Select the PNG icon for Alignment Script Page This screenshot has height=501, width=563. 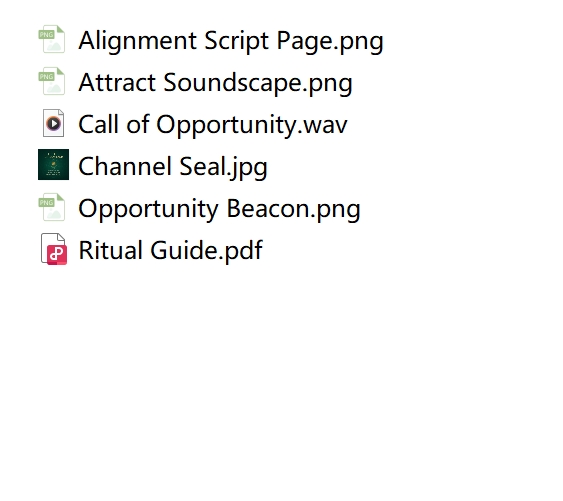(x=52, y=39)
